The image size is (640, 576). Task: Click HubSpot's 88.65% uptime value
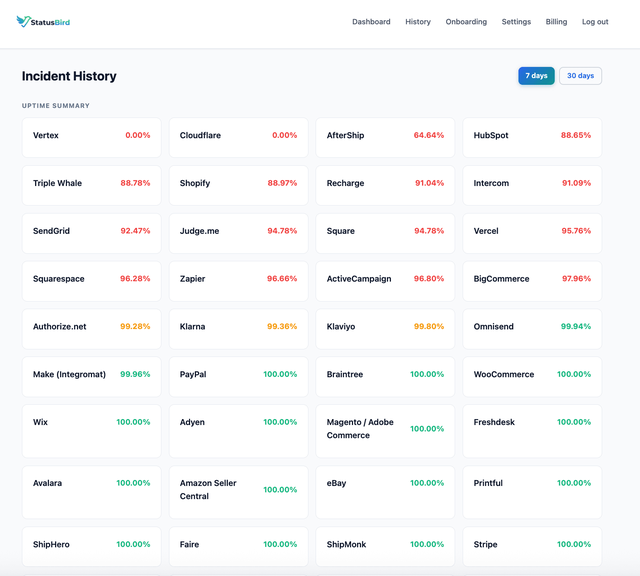576,135
